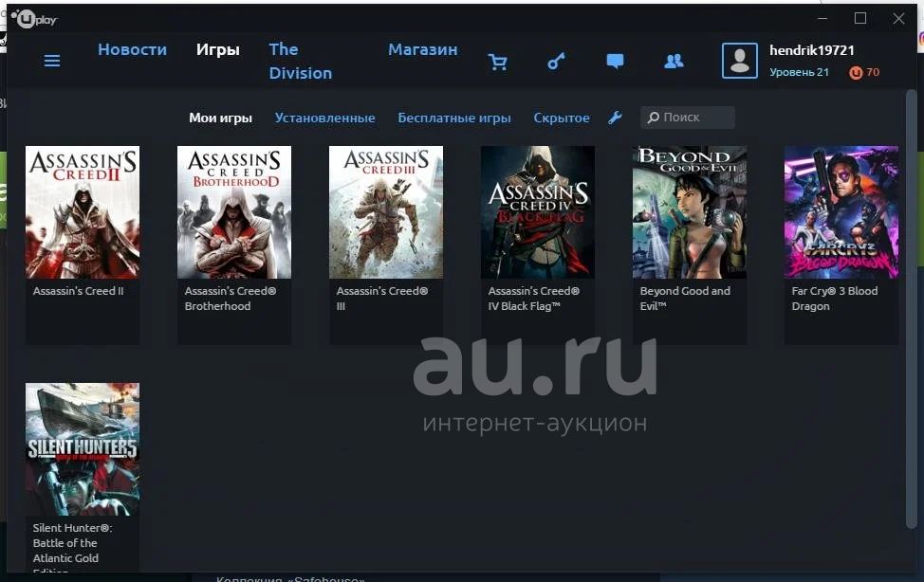924x582 pixels.
Task: Open Far Cry 3 Blood Dragon cover
Action: click(x=841, y=212)
